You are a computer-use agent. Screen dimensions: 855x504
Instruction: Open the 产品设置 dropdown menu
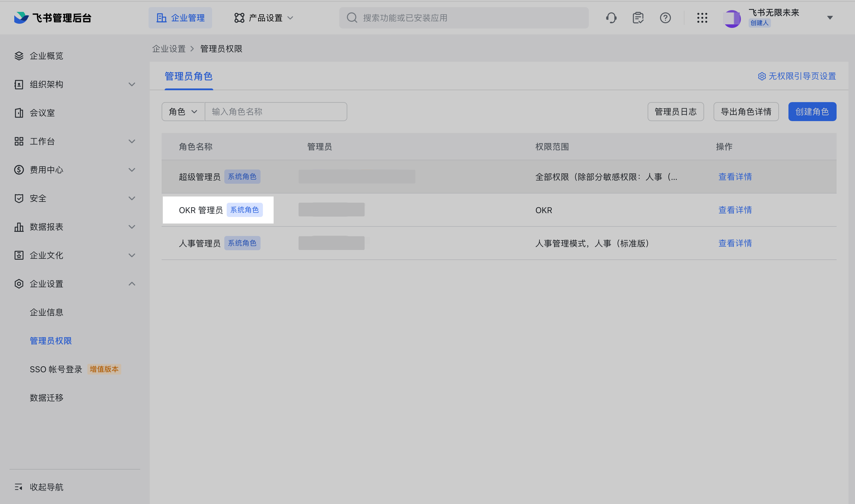[264, 18]
